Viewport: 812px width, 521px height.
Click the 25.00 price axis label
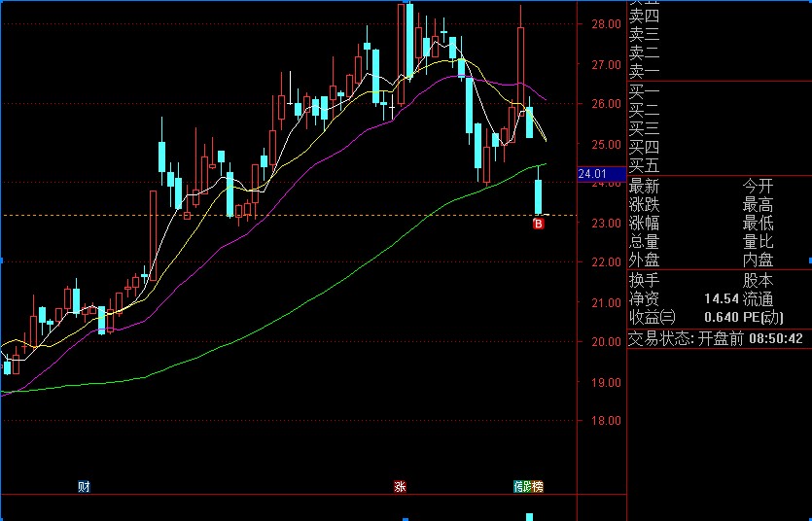(x=607, y=145)
